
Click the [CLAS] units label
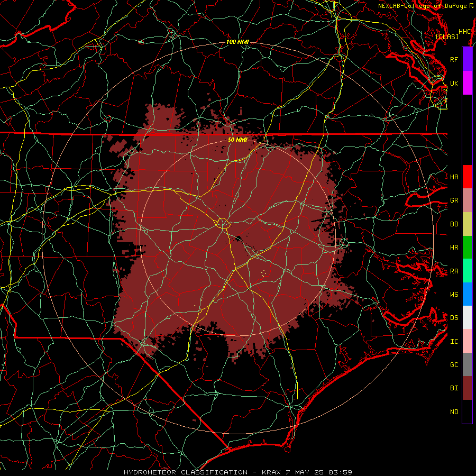tap(447, 37)
